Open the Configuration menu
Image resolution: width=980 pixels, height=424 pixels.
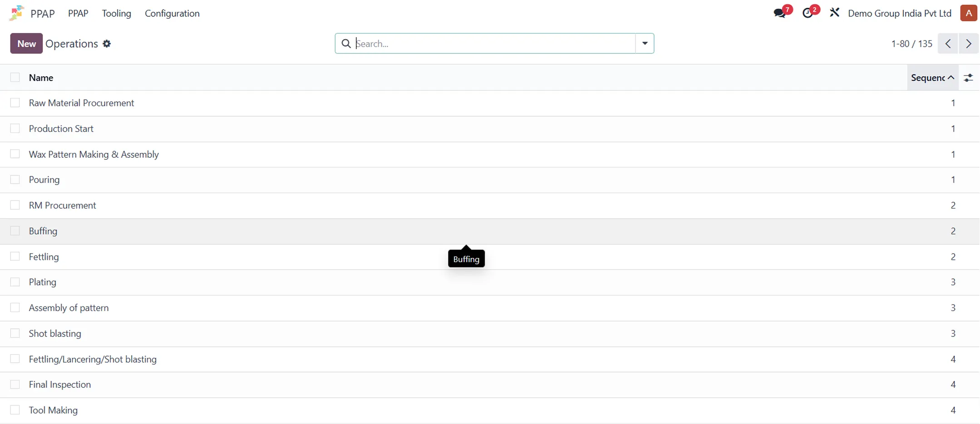pos(172,13)
